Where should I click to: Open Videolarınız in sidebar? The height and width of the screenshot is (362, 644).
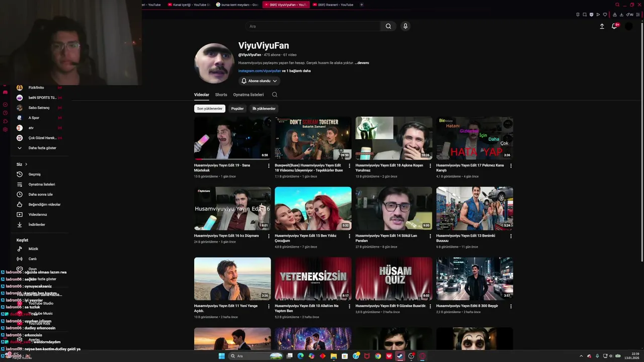[38, 215]
